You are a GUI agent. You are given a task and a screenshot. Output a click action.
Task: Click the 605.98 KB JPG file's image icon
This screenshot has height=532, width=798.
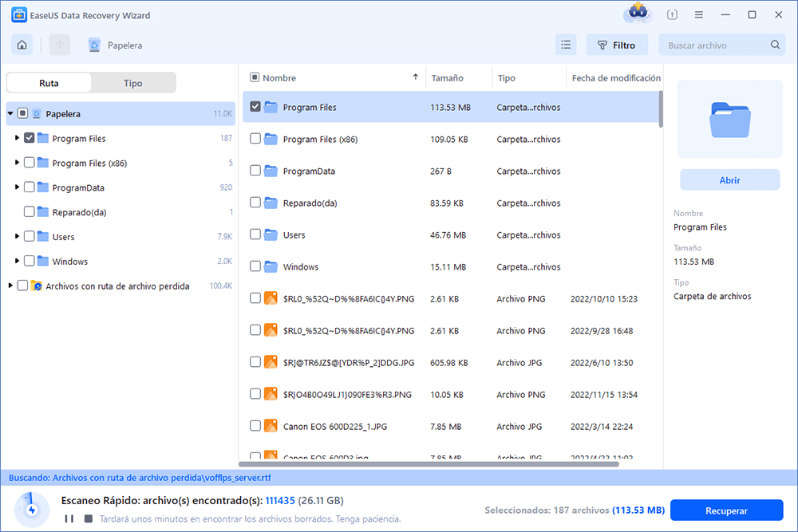[271, 361]
